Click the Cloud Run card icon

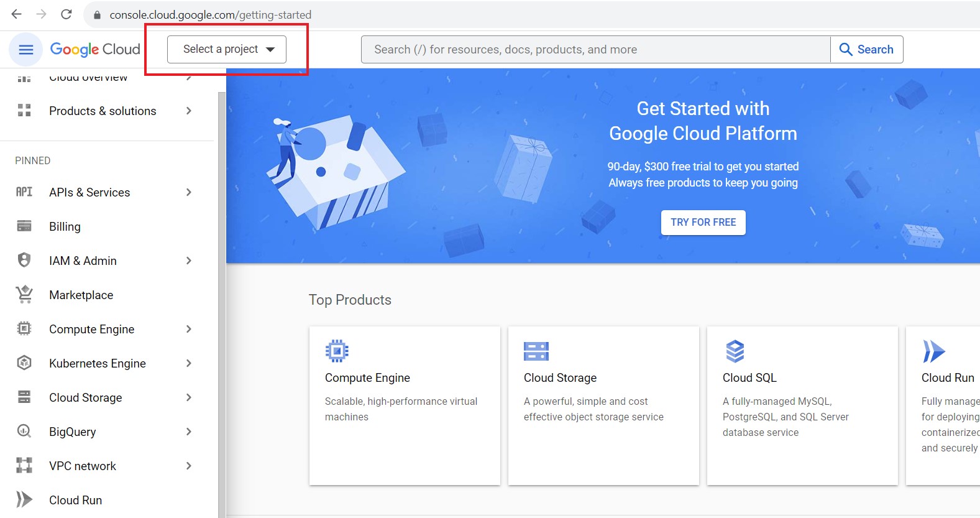click(x=934, y=351)
